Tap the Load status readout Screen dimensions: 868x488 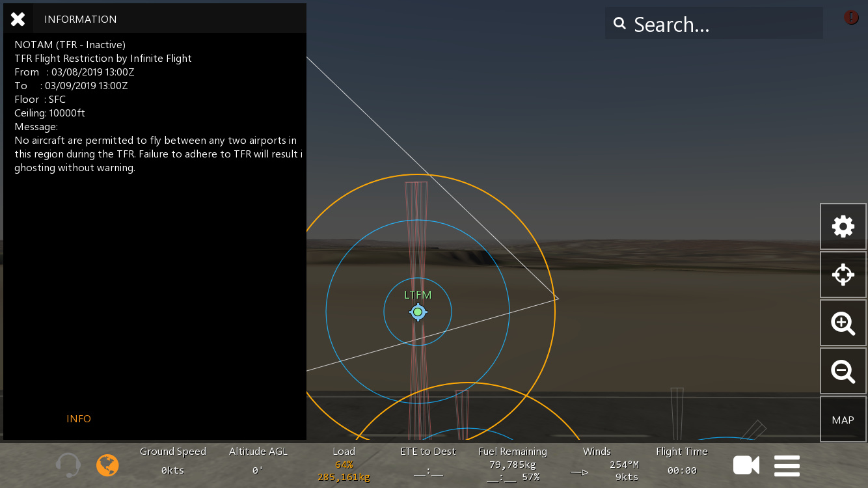344,465
